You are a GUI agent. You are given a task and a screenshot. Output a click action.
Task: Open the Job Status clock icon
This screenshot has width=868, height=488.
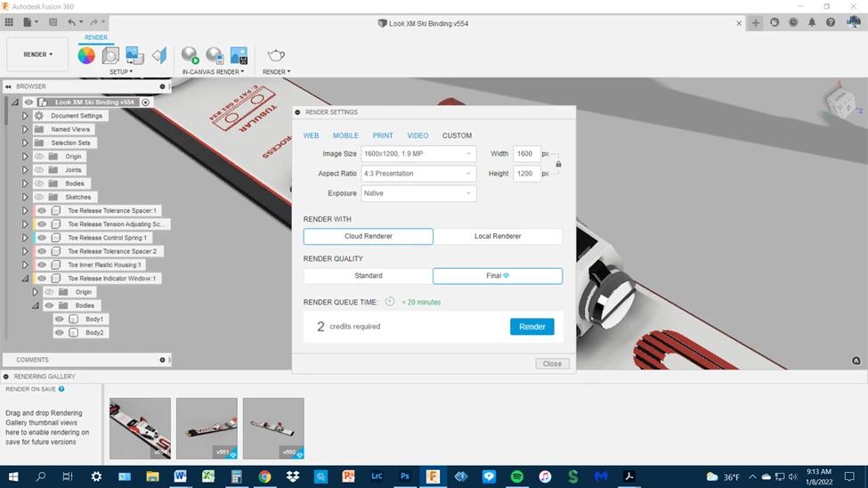[x=793, y=23]
